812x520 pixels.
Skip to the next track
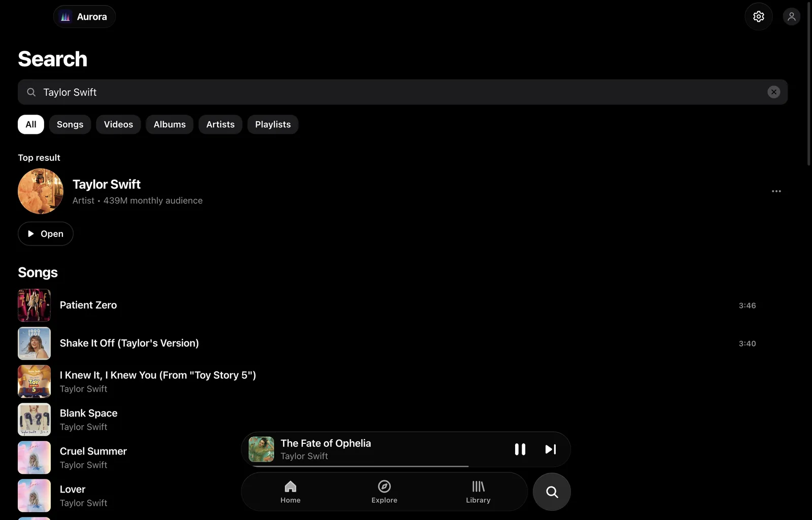tap(551, 449)
